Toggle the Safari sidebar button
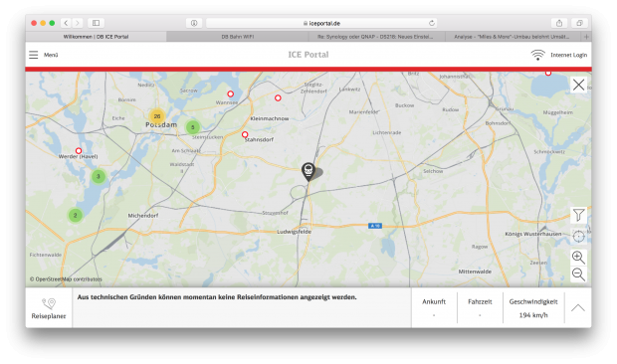 point(96,23)
